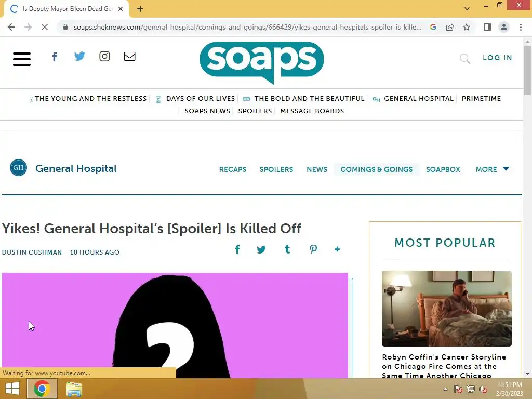Viewport: 532px width, 399px height.
Task: View site security lock information
Action: click(65, 27)
